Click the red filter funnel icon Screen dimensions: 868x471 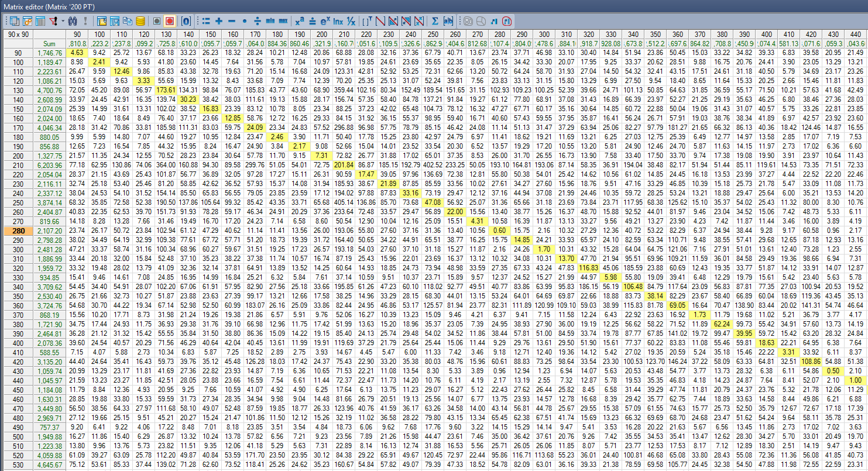point(53,21)
